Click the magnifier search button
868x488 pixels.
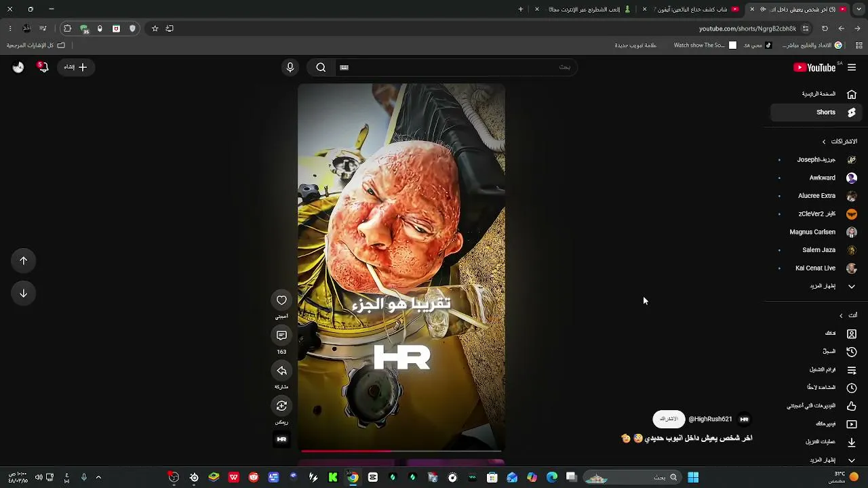pos(321,67)
